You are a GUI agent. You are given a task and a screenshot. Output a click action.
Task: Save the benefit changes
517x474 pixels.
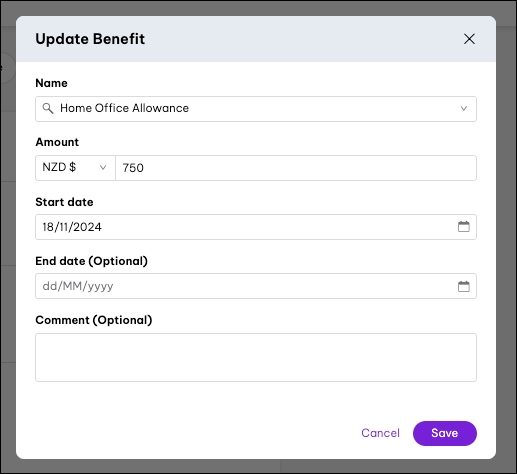click(x=445, y=433)
